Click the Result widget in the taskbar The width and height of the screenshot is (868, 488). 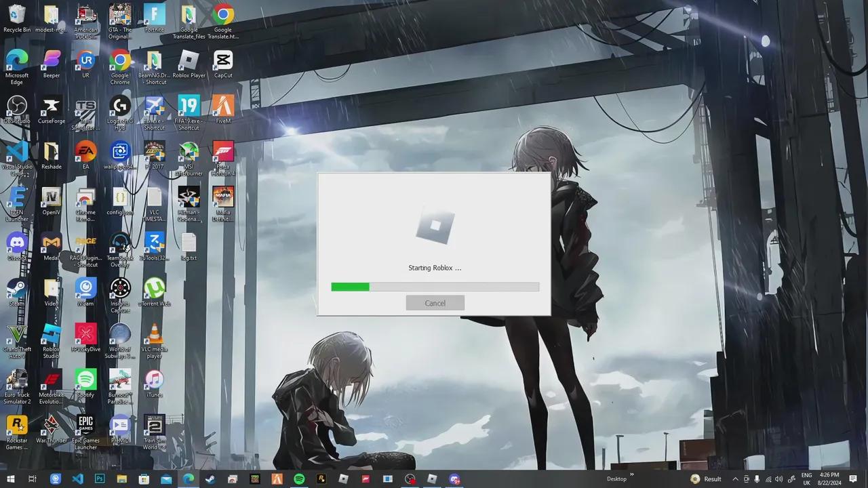(x=706, y=479)
